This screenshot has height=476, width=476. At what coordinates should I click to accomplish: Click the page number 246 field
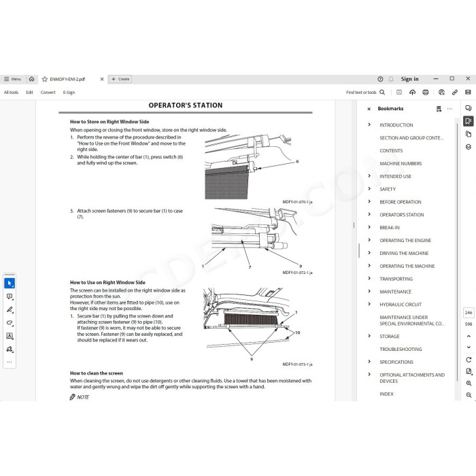coord(469,312)
